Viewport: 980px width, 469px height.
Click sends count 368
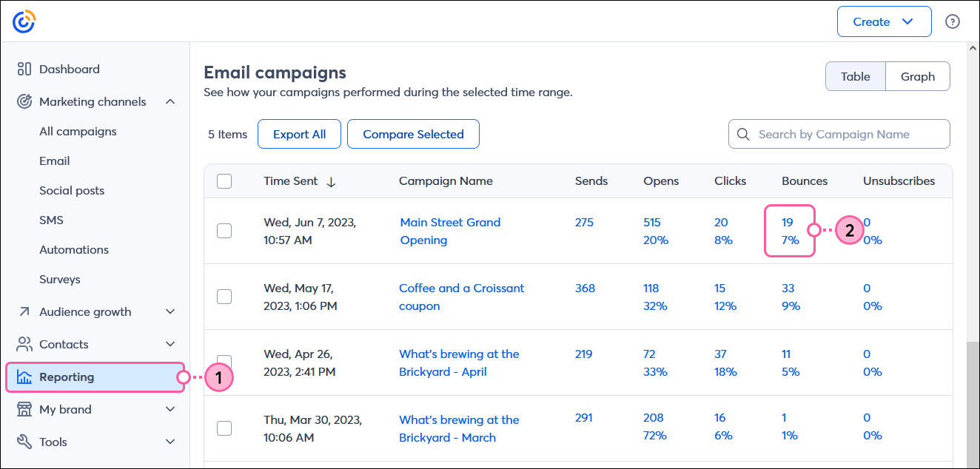coord(585,288)
